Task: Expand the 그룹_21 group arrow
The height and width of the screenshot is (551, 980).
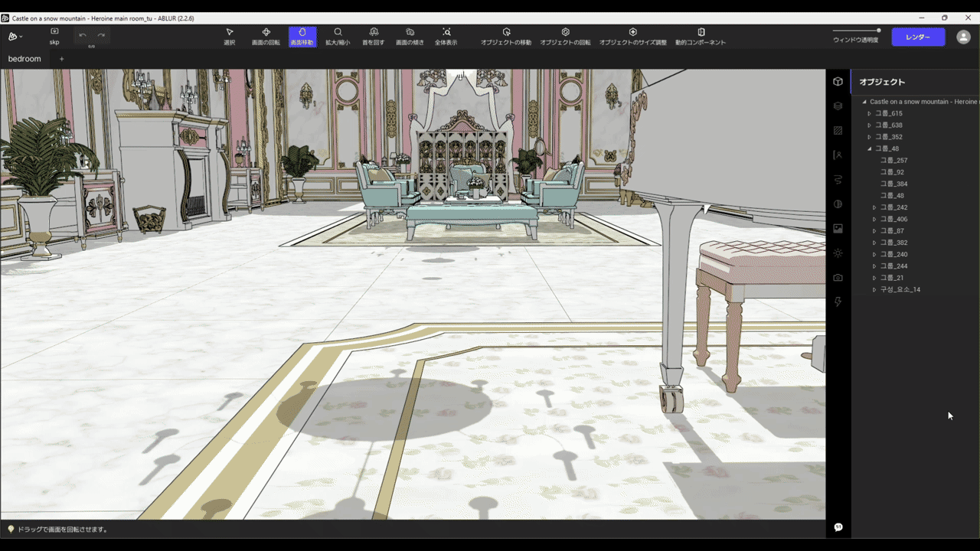Action: [875, 278]
